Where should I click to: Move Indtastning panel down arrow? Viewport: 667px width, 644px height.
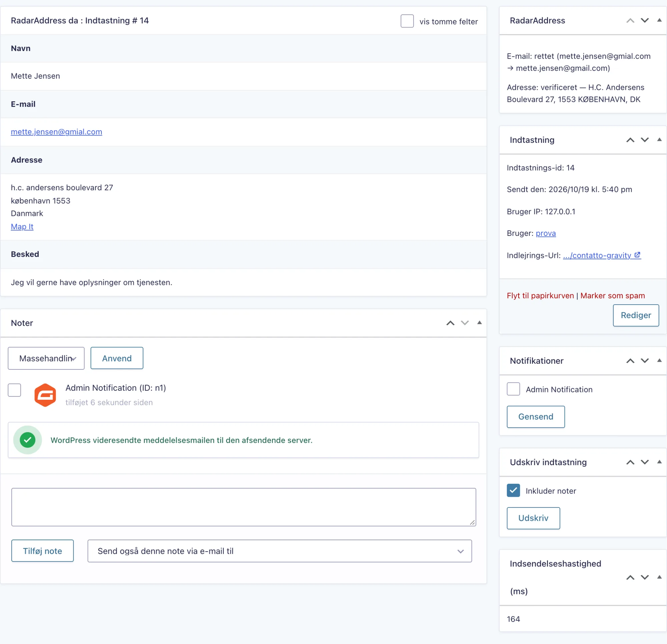click(x=645, y=140)
